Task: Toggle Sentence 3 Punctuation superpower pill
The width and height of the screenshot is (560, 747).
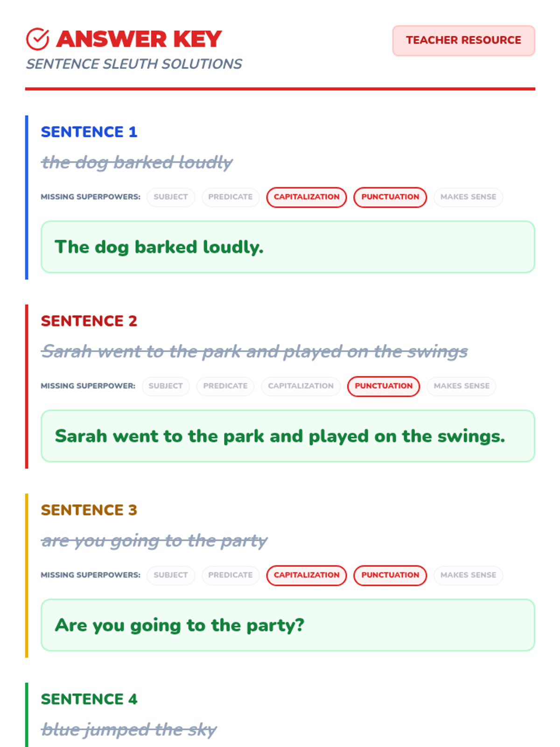Action: click(390, 575)
